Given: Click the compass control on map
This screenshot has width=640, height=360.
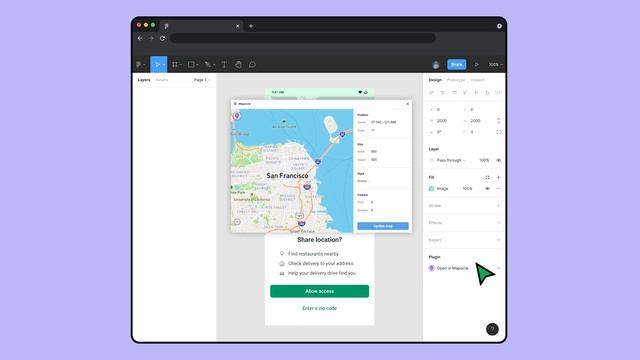Looking at the screenshot, I should pos(237,222).
